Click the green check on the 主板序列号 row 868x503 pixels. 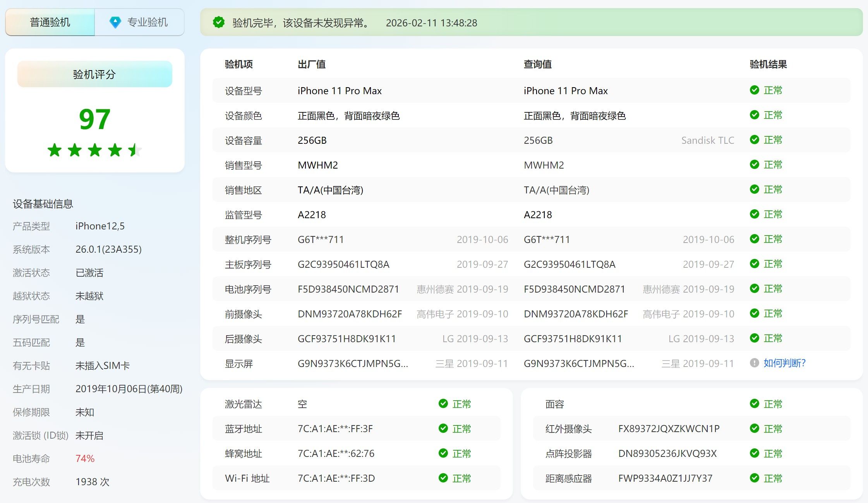pos(754,264)
